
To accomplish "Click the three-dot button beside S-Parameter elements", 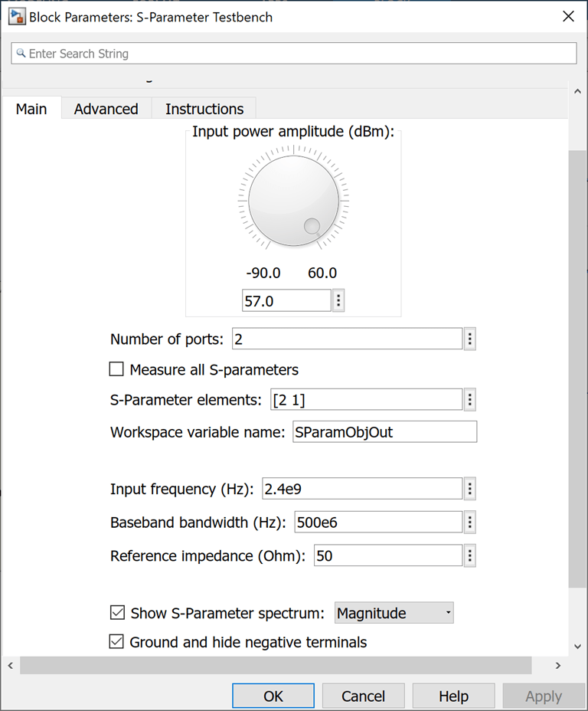I will coord(470,400).
